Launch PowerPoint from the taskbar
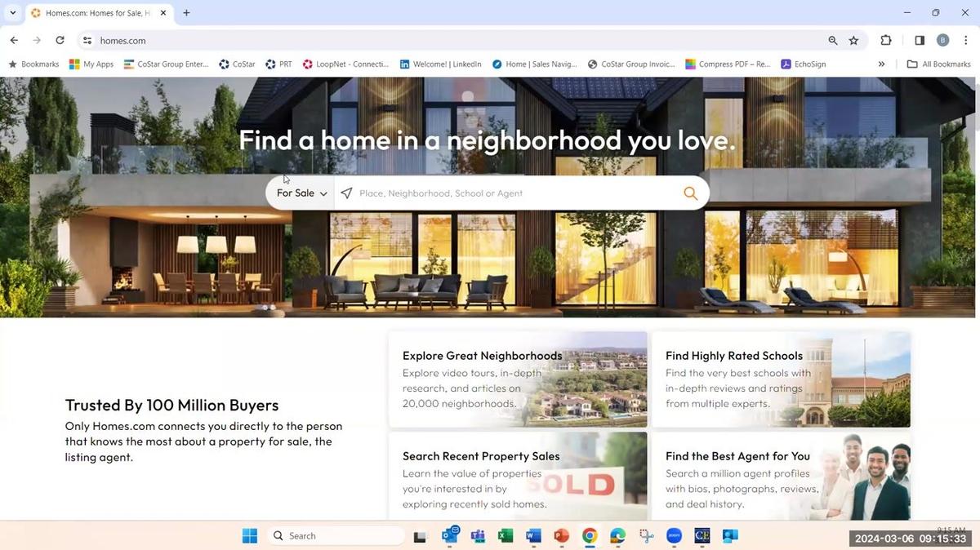Image resolution: width=980 pixels, height=550 pixels. [561, 536]
